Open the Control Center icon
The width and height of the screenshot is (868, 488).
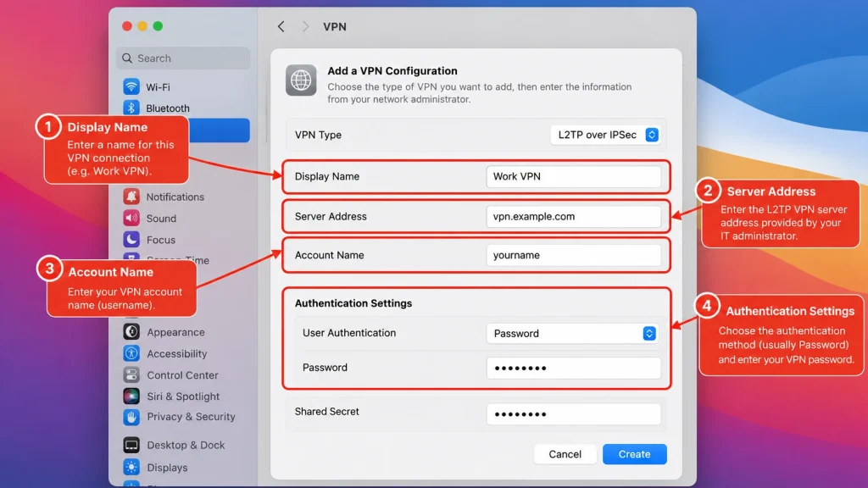point(131,374)
